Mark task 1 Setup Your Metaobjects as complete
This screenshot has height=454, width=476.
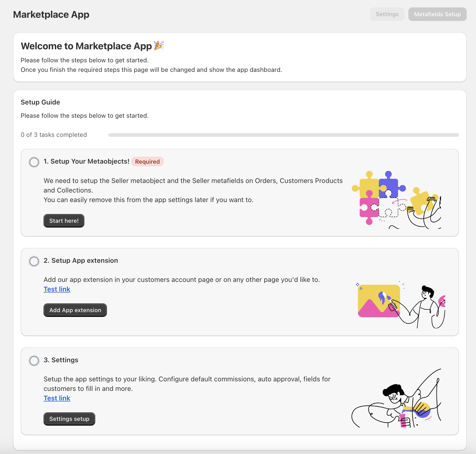click(34, 162)
